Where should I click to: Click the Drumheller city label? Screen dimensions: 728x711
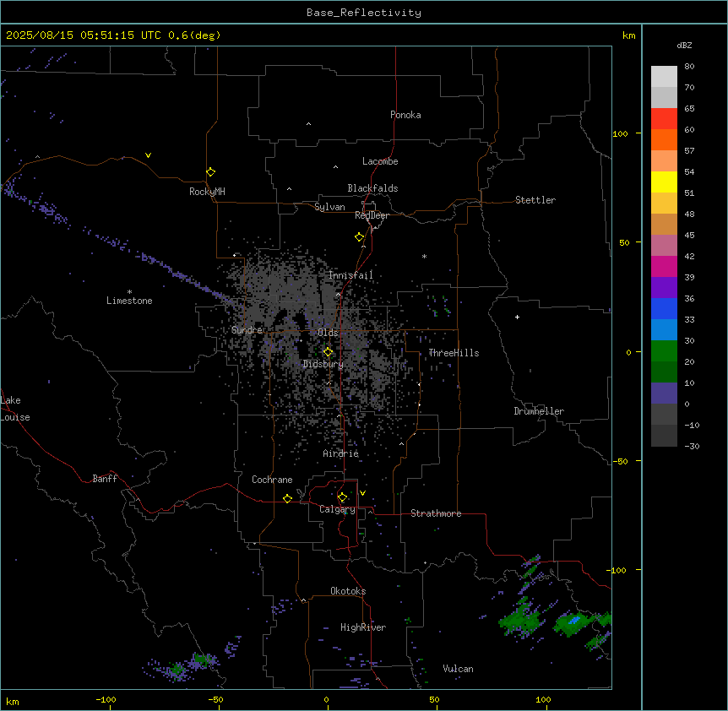[539, 411]
